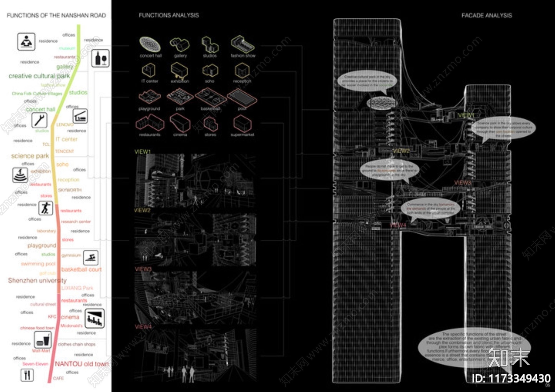The height and width of the screenshot is (392, 555).
Task: Click the 'research center' label
Action: (76, 221)
